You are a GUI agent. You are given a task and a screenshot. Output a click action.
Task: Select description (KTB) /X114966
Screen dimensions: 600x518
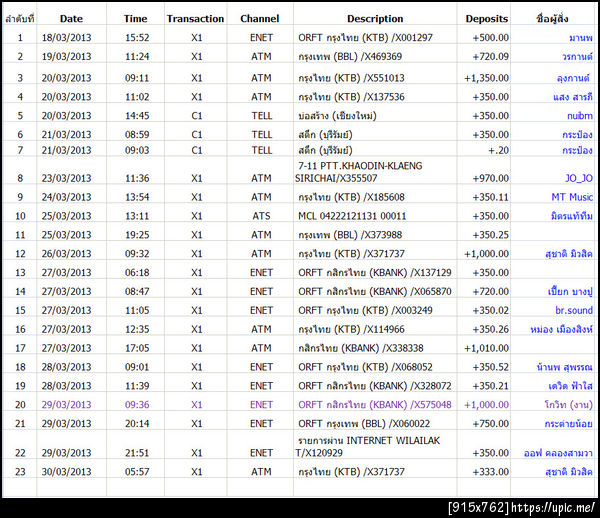click(351, 329)
